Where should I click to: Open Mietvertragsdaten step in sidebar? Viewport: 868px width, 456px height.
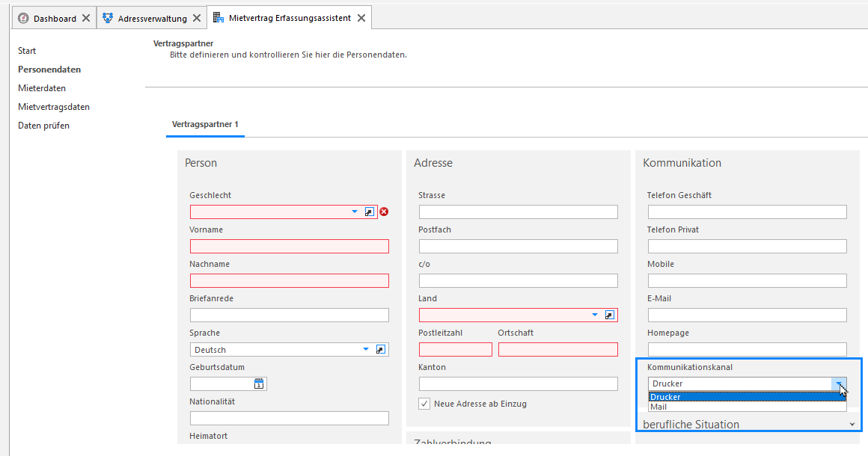click(x=54, y=107)
